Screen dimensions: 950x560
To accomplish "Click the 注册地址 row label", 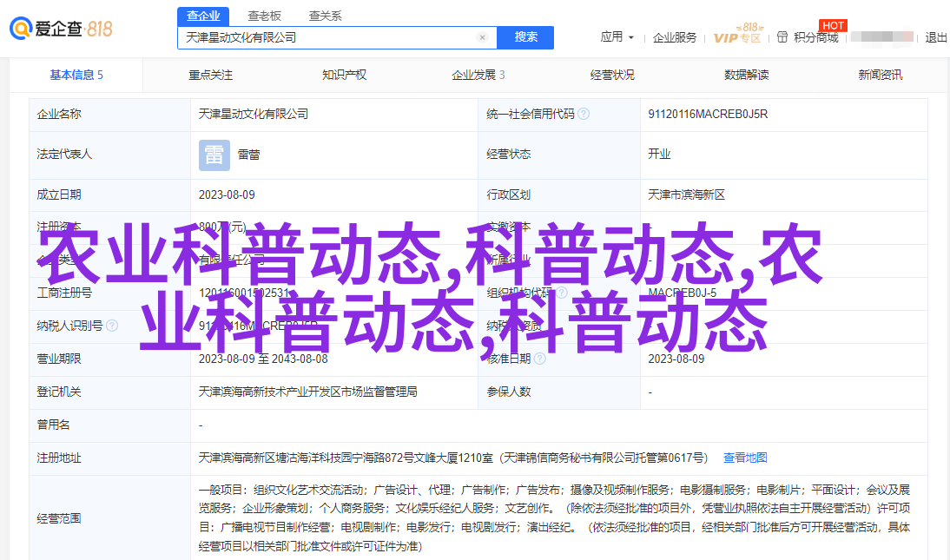I will [59, 458].
